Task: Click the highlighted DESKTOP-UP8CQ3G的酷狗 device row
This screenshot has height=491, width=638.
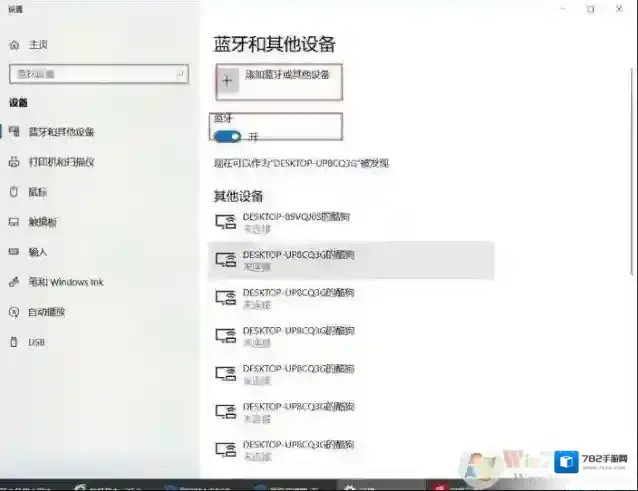Action: 351,260
